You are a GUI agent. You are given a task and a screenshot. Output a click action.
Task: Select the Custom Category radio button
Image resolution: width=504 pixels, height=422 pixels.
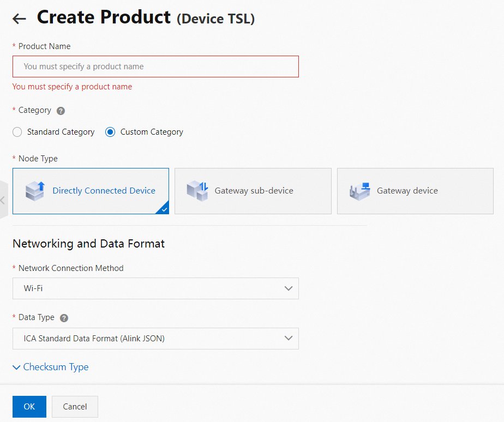pos(110,132)
